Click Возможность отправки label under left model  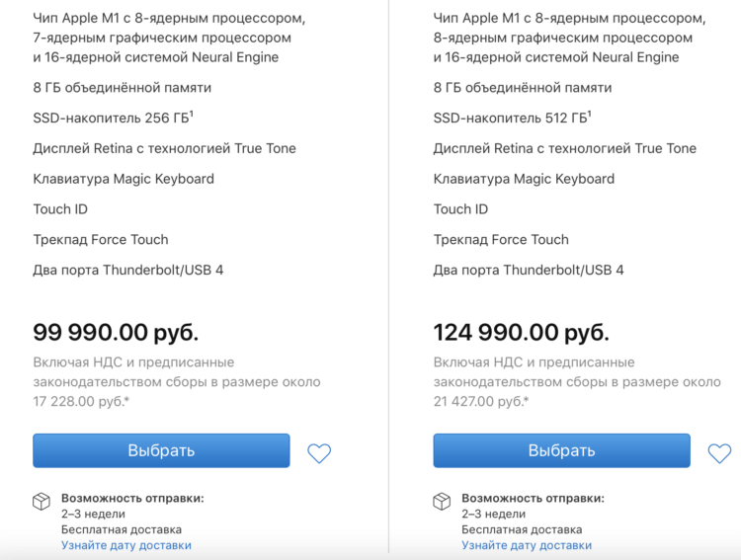132,498
